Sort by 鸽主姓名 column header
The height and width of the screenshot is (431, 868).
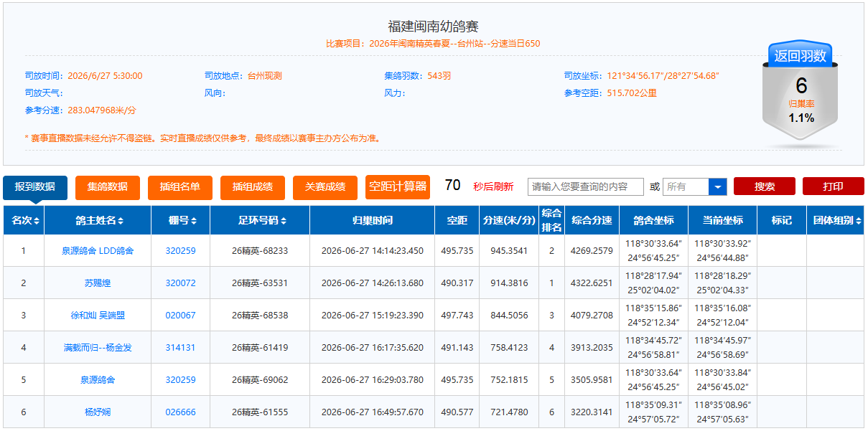pos(98,221)
